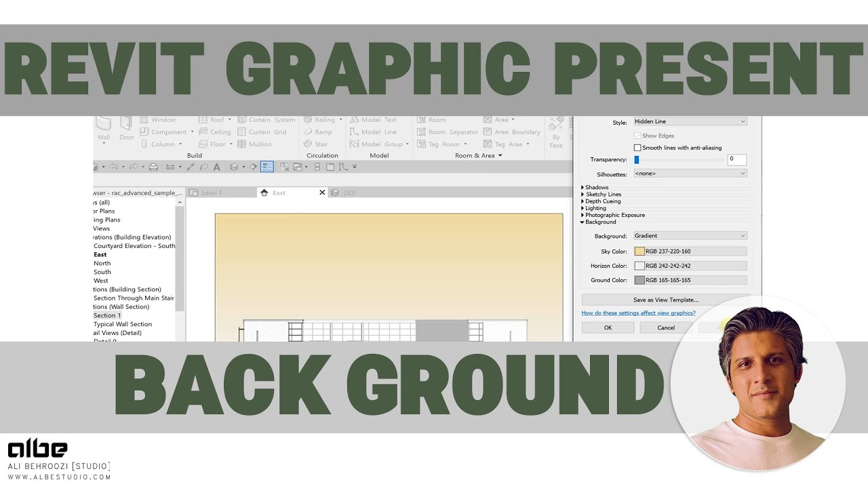Click the Ground Color swatch
Viewport: 868px width, 488px height.
tap(639, 280)
